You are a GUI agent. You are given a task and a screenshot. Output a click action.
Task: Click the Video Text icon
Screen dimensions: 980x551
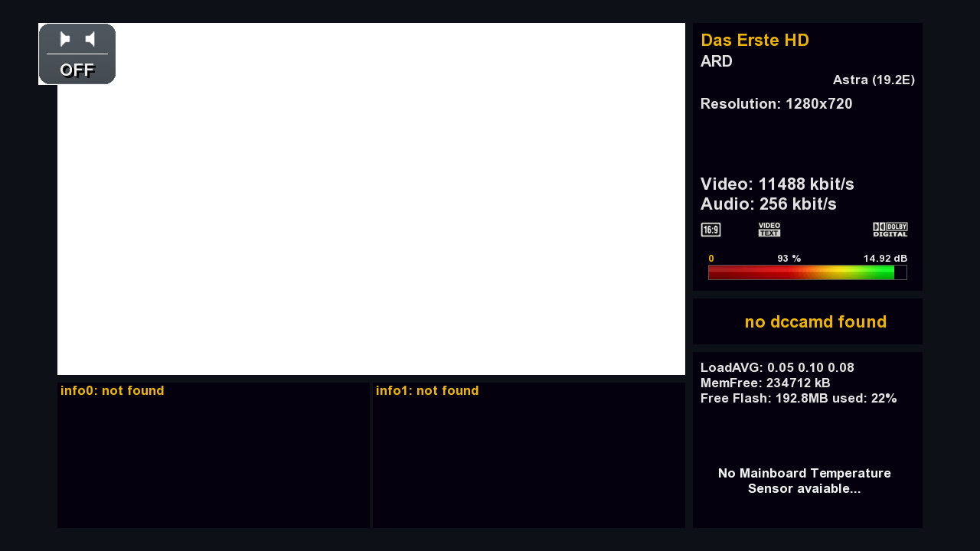pyautogui.click(x=769, y=230)
